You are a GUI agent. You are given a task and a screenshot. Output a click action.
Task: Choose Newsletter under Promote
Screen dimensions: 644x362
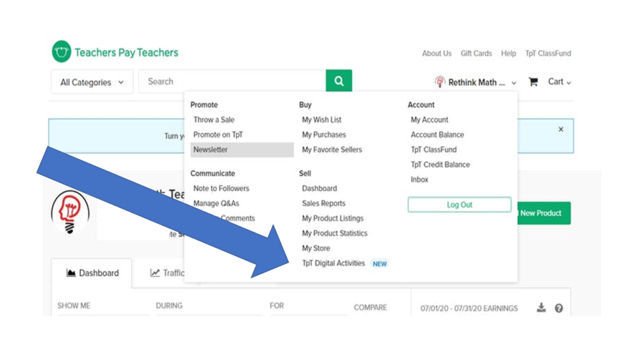point(211,150)
